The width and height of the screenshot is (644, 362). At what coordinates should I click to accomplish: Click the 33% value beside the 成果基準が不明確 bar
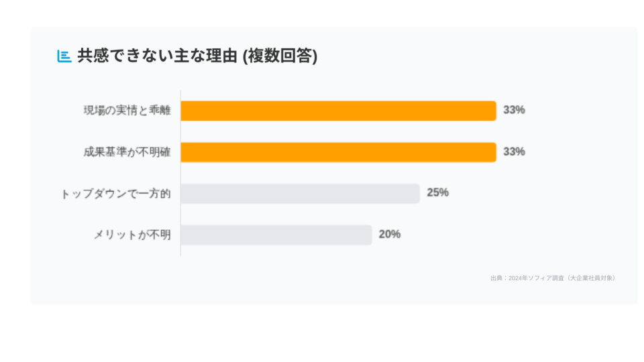[514, 152]
